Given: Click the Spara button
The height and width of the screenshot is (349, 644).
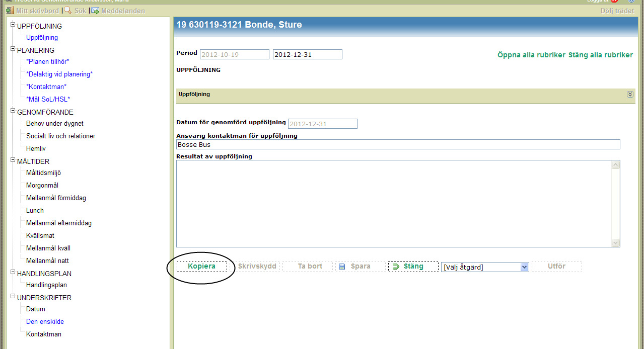Looking at the screenshot, I should (x=361, y=267).
